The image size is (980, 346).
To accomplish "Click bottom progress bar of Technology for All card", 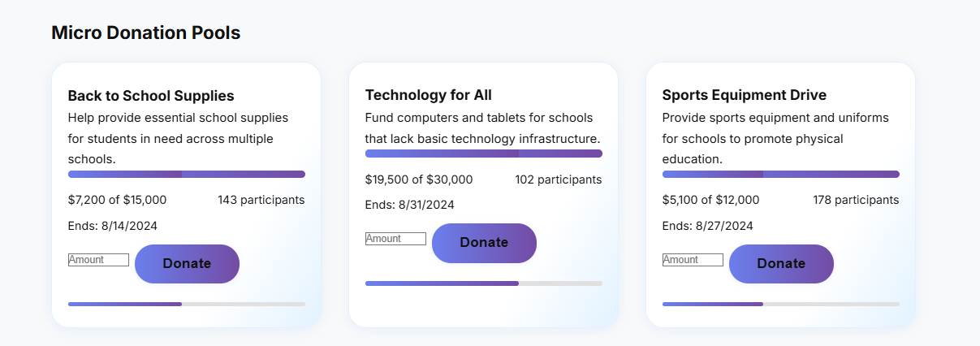I will coord(484,283).
